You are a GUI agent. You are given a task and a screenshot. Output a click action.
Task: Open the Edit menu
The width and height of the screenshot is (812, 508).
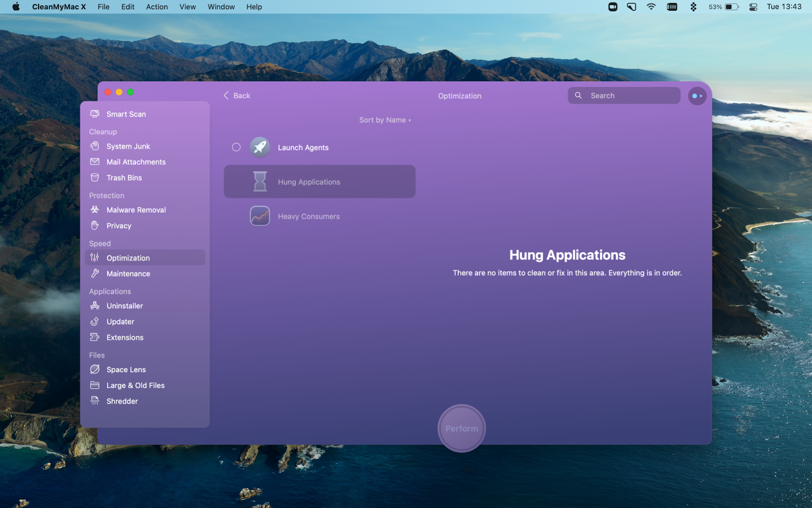128,7
